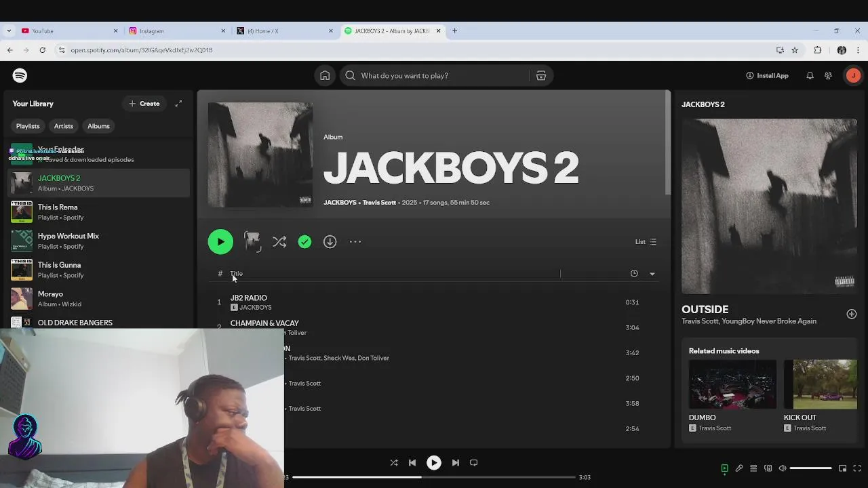This screenshot has width=868, height=488.
Task: Bookmark this page with the star
Action: [795, 50]
